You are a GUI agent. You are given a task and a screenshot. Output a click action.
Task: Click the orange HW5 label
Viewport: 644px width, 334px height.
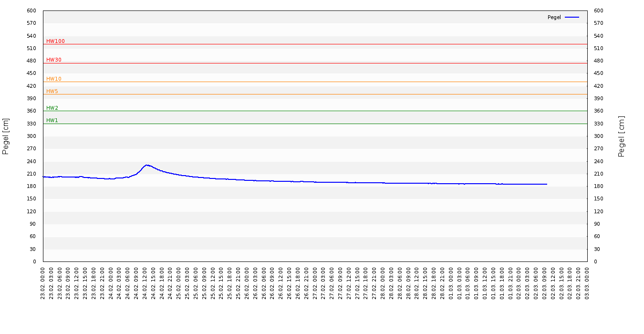(x=52, y=91)
